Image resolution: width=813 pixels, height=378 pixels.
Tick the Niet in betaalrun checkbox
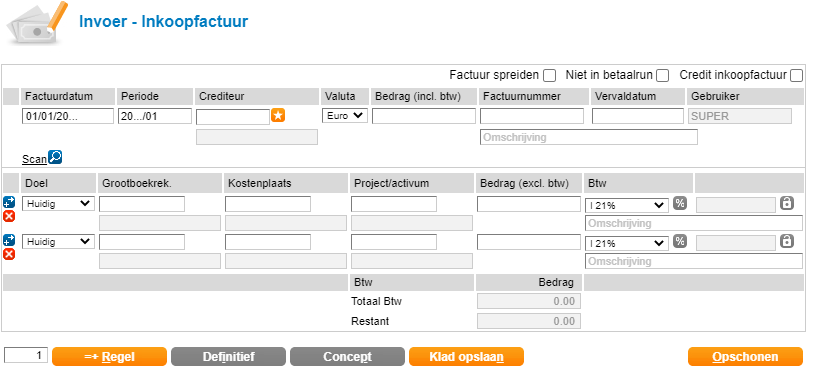coord(662,76)
